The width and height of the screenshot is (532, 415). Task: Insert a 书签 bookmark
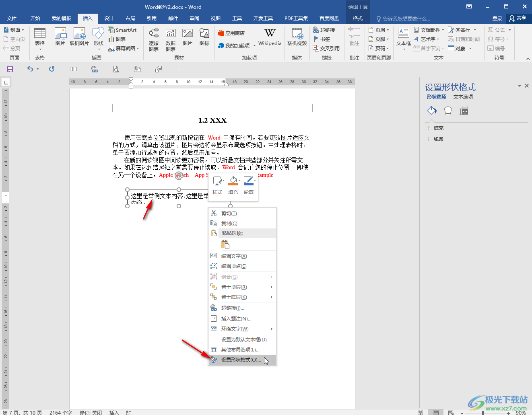[x=322, y=39]
